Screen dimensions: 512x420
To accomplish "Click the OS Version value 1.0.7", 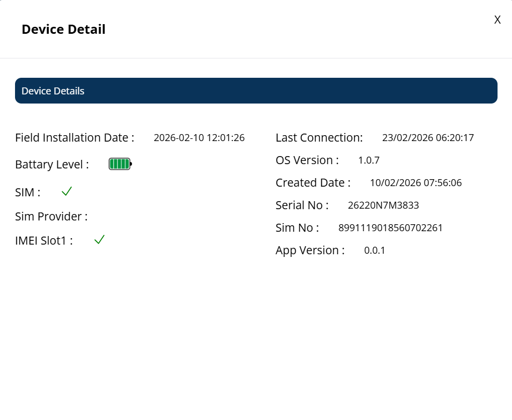I will click(x=369, y=160).
